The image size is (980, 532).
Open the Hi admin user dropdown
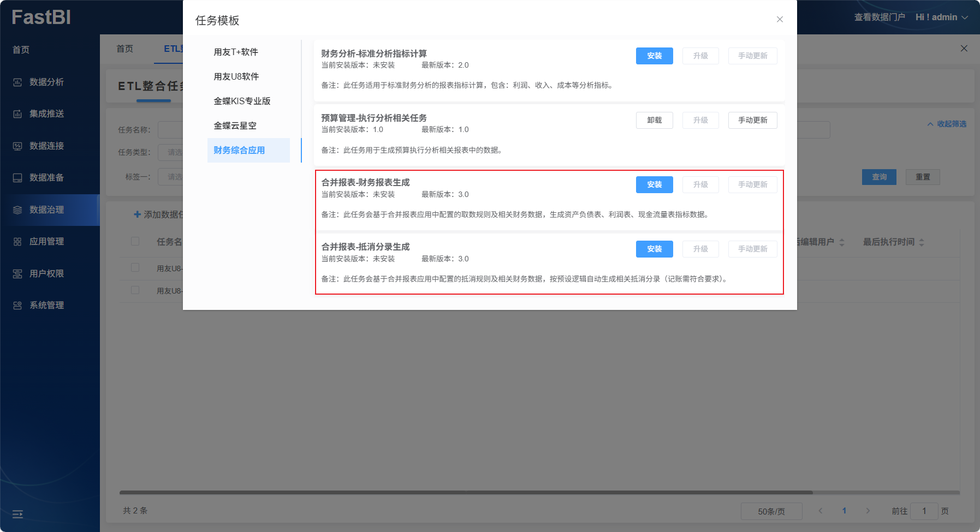pos(941,17)
